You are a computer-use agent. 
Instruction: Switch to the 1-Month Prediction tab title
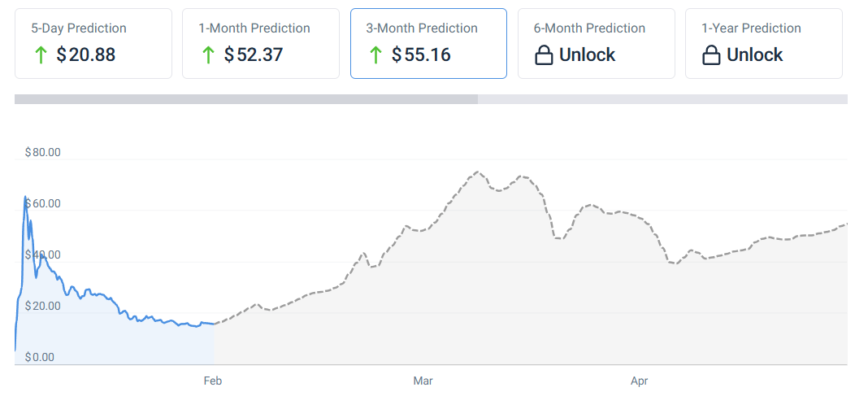254,28
